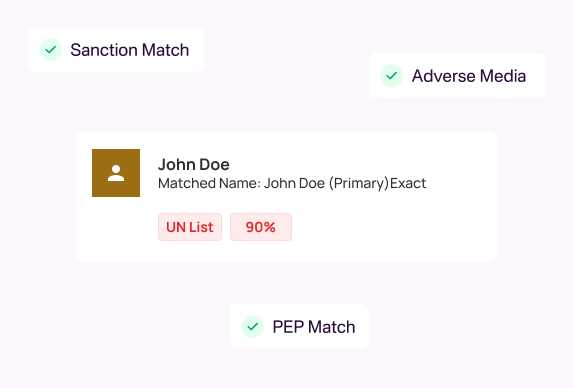
Task: Click the 90% match score badge
Action: point(261,227)
